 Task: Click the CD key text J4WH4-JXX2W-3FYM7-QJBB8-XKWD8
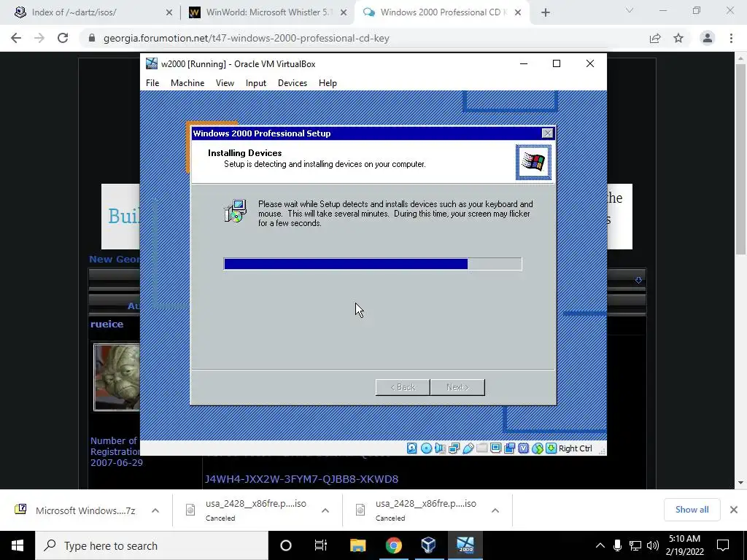tap(301, 479)
